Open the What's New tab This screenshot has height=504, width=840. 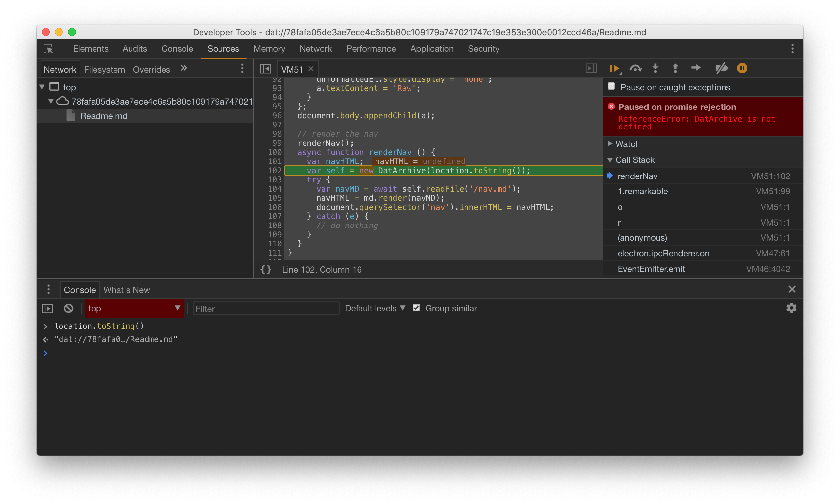(x=126, y=290)
